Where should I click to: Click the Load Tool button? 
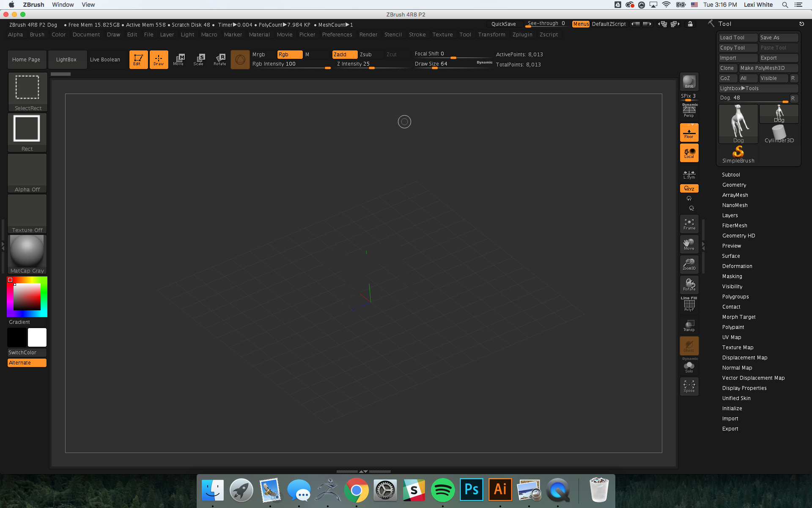coord(738,38)
